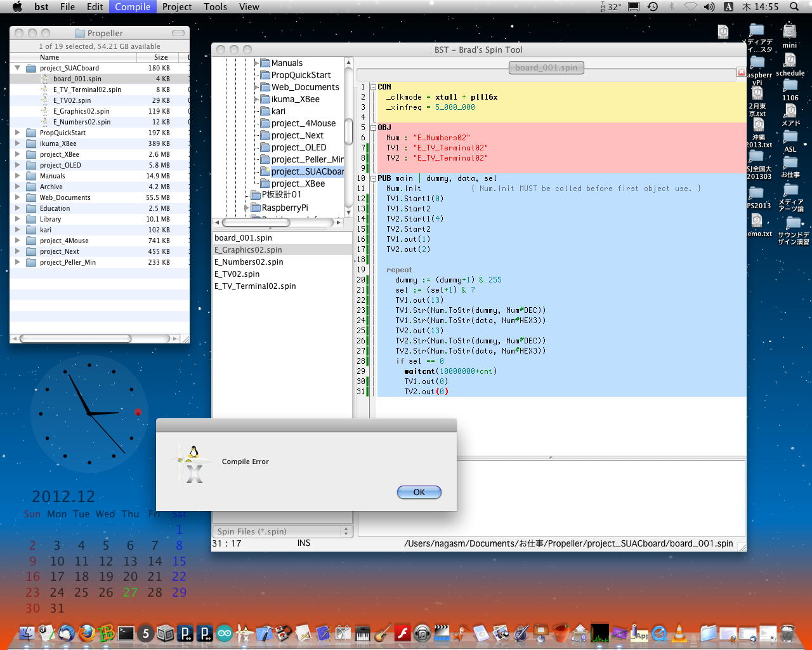Open Firefox from the Dock
Viewport: 812px width, 650px height.
86,633
